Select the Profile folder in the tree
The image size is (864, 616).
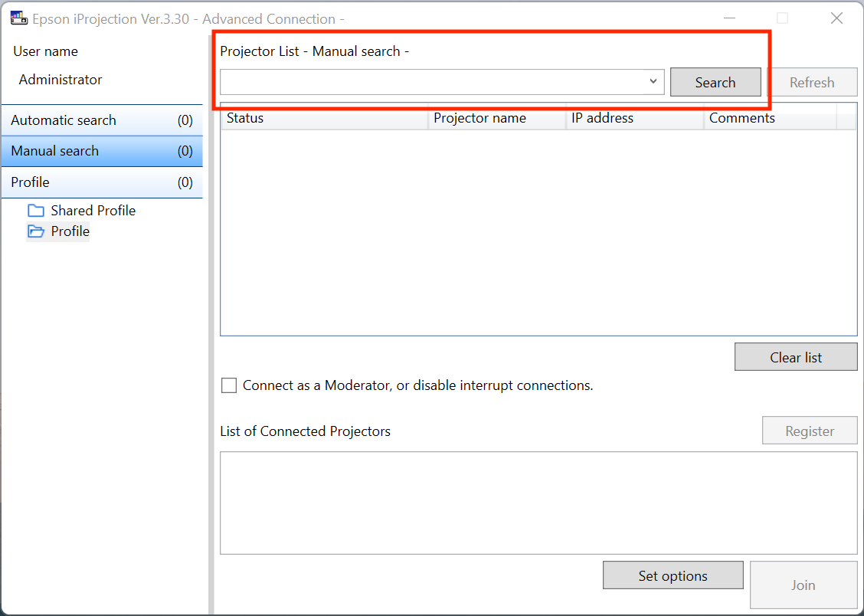[x=58, y=231]
